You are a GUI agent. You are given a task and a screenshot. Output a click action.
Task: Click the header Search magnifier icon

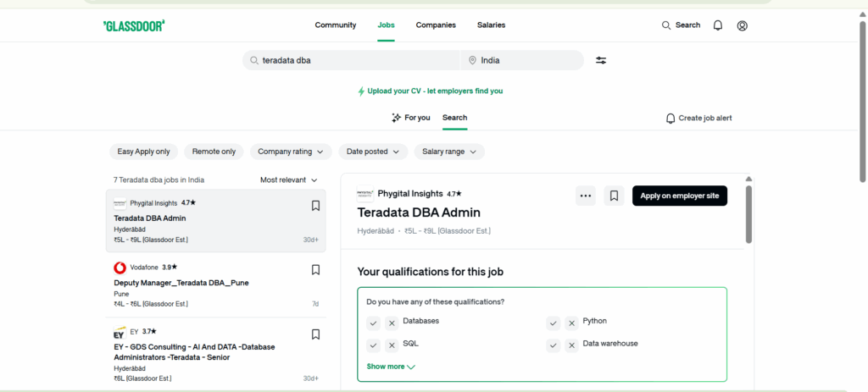point(666,25)
